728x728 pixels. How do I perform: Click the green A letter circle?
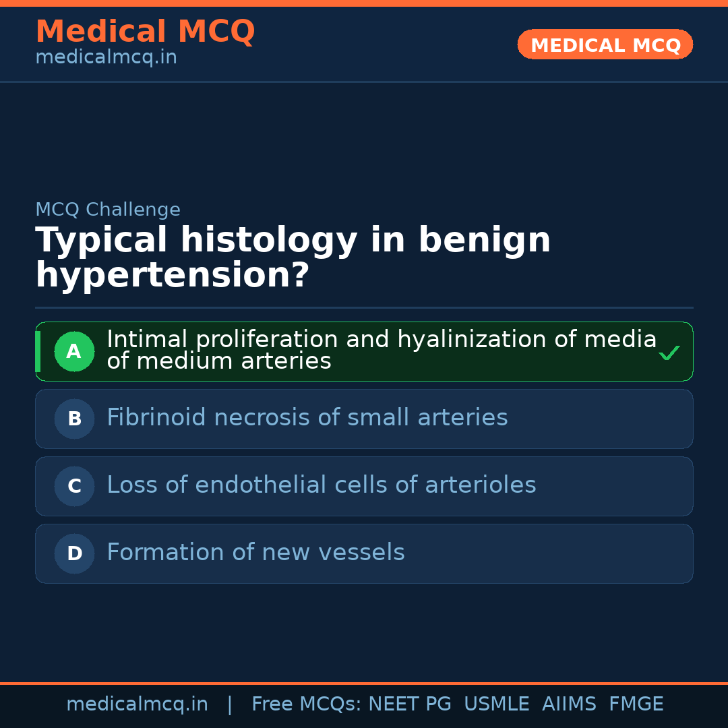[74, 351]
